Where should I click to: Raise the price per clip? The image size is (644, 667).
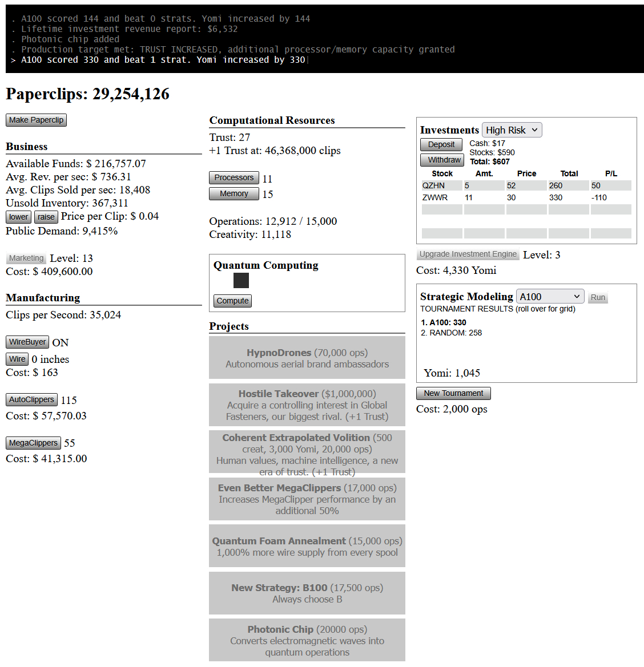[46, 217]
